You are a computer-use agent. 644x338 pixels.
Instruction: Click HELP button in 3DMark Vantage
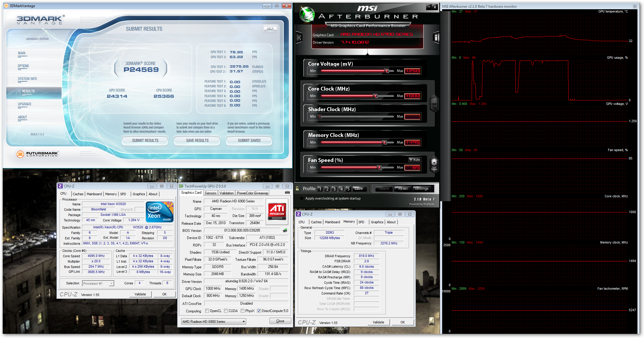tap(270, 29)
